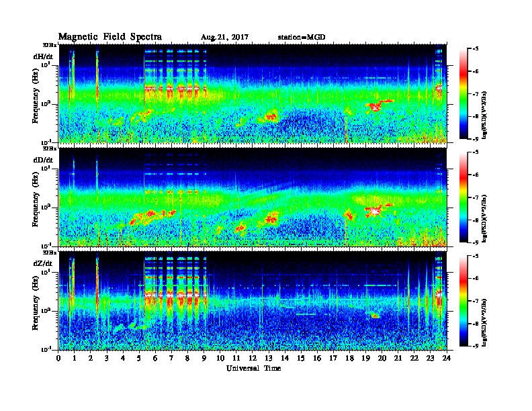Click hour tick label '21' on time axis
Viewport: 532px width, 411px height.
pos(398,358)
